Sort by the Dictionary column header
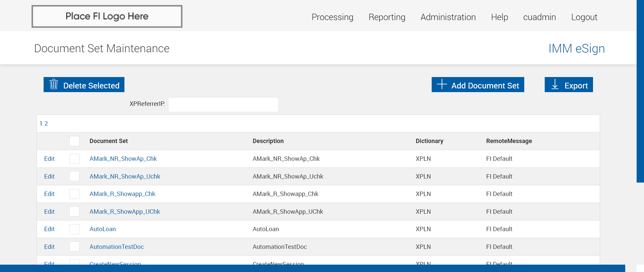This screenshot has height=272, width=644. [x=429, y=141]
